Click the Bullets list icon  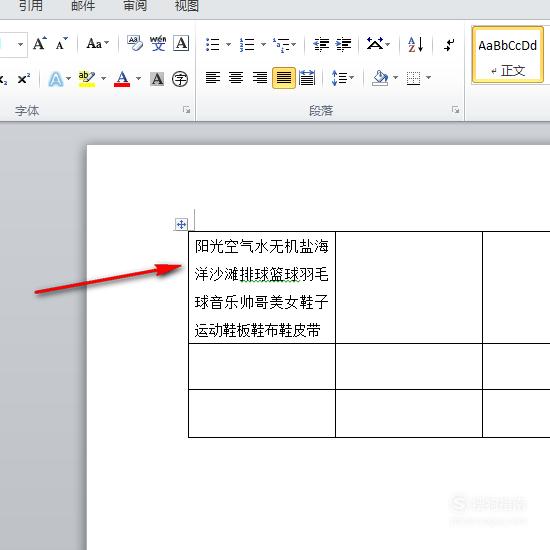tap(213, 45)
